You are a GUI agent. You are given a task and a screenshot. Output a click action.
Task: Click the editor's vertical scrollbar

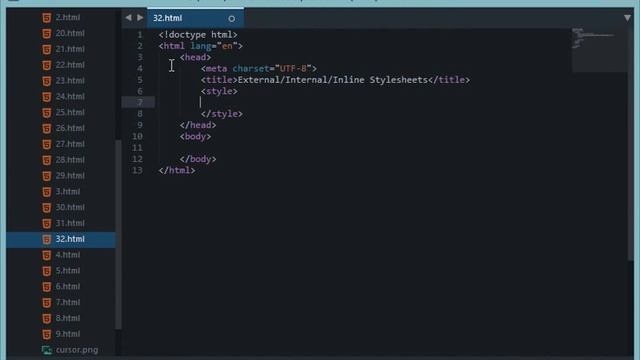coord(631,143)
